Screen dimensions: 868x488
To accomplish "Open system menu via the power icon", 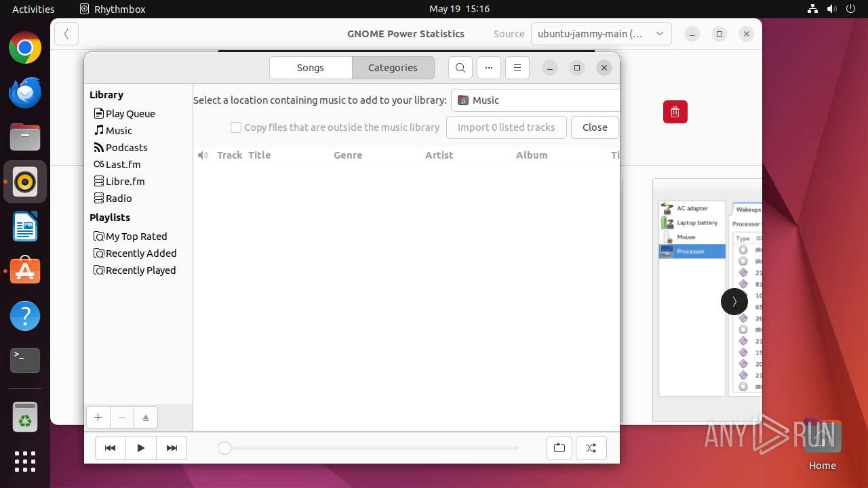I will pos(850,9).
